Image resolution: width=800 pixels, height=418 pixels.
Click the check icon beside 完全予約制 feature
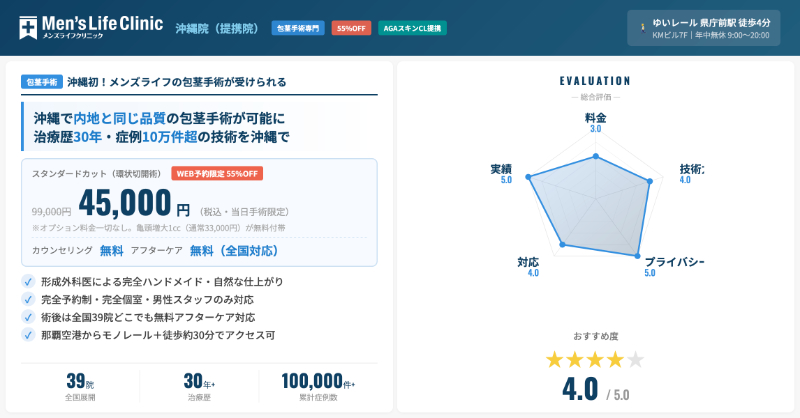tap(28, 299)
